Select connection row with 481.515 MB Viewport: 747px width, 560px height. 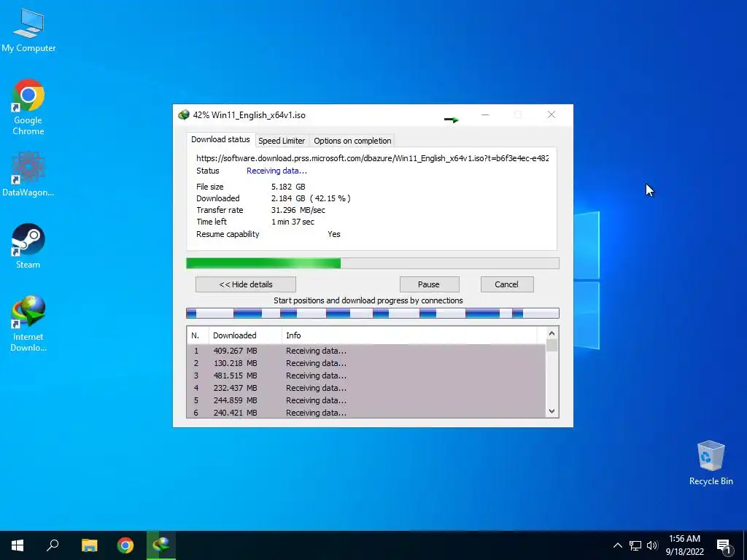click(x=366, y=376)
